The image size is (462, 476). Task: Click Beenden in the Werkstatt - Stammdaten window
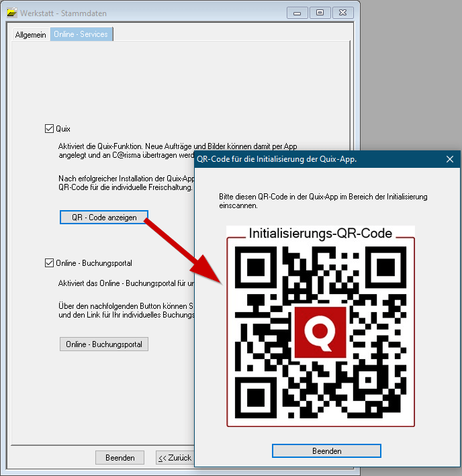pos(120,457)
